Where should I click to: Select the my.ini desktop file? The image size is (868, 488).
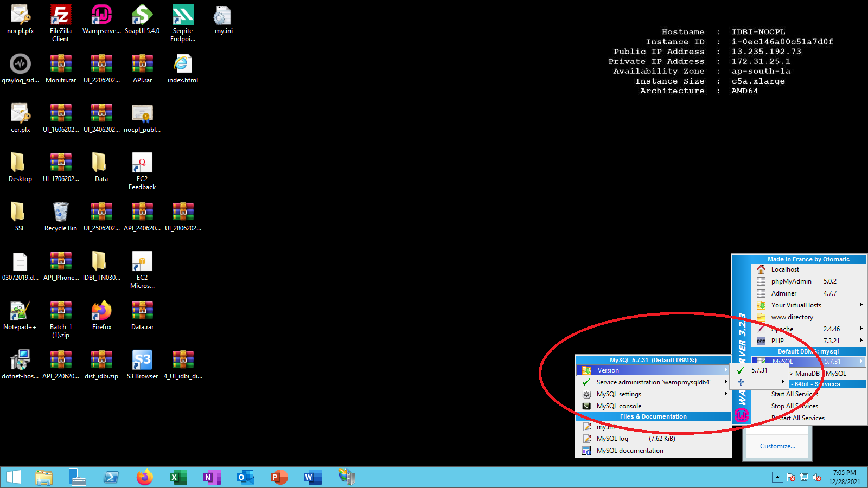224,20
